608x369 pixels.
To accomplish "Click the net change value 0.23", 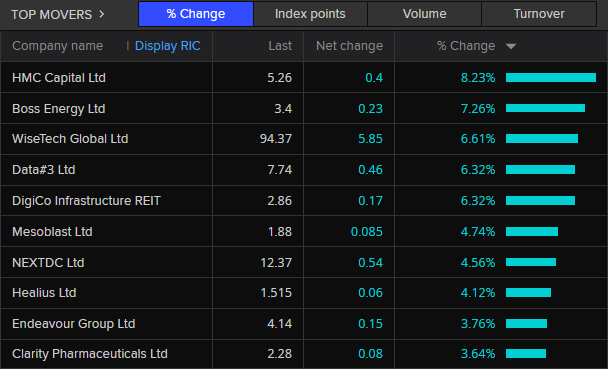I will 370,109.
